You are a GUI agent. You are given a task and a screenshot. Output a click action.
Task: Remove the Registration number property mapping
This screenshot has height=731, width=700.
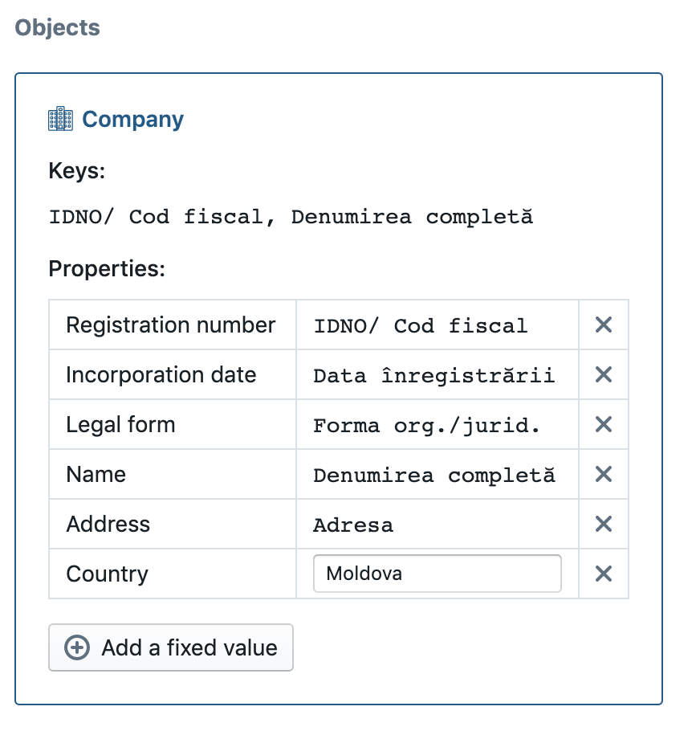[603, 325]
